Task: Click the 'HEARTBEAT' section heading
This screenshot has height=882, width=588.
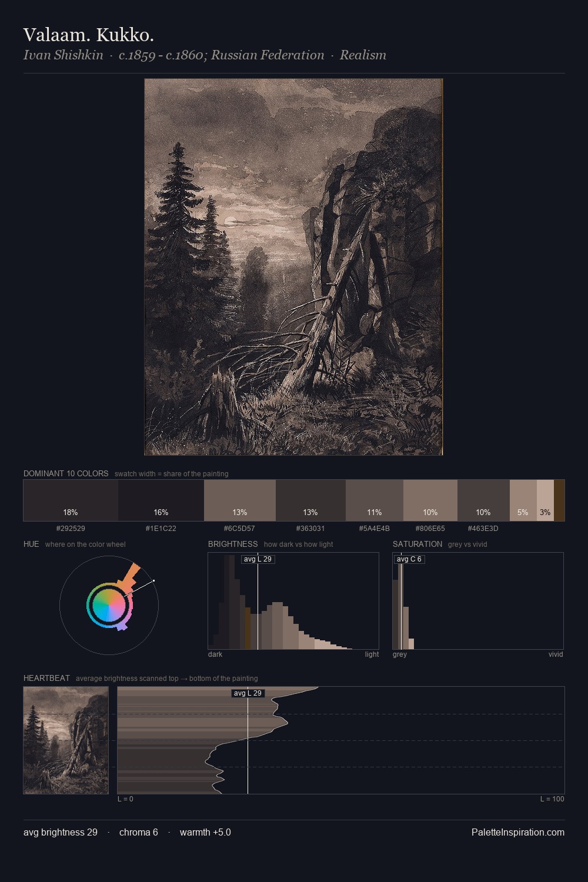Action: point(46,678)
